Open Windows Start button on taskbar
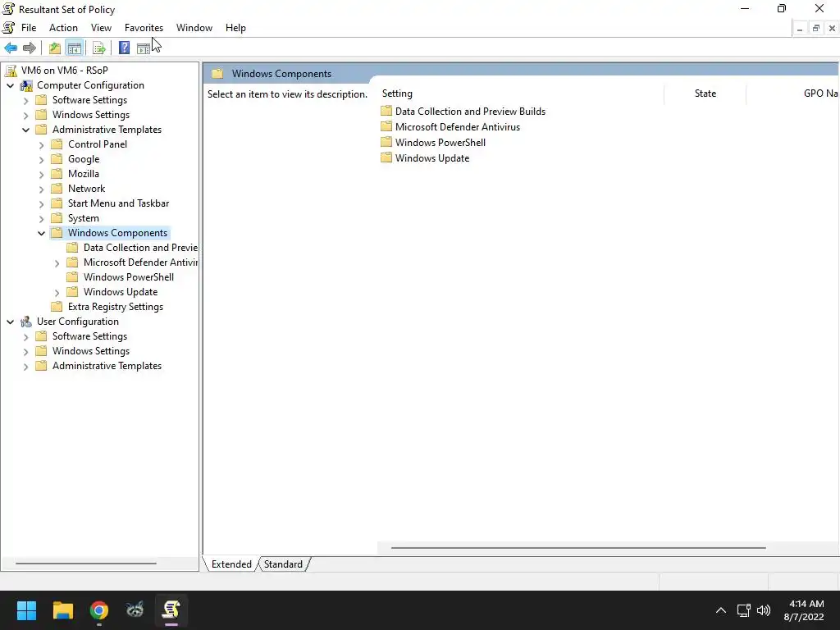The image size is (840, 630). [x=26, y=610]
